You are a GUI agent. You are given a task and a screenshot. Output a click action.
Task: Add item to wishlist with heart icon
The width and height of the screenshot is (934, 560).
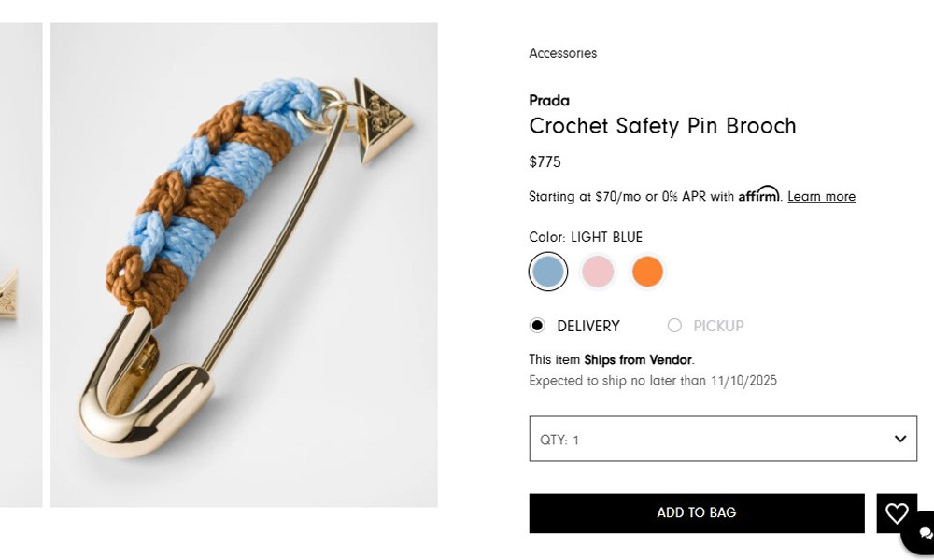pos(897,512)
